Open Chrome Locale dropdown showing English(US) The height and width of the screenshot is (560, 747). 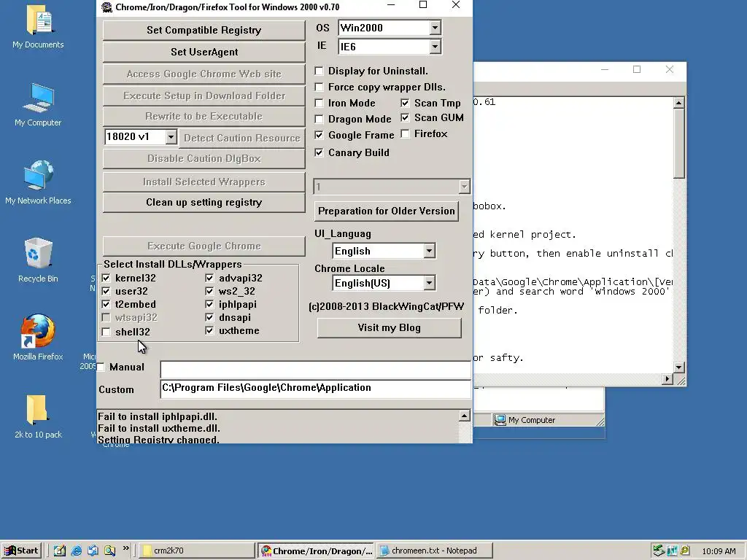point(429,284)
